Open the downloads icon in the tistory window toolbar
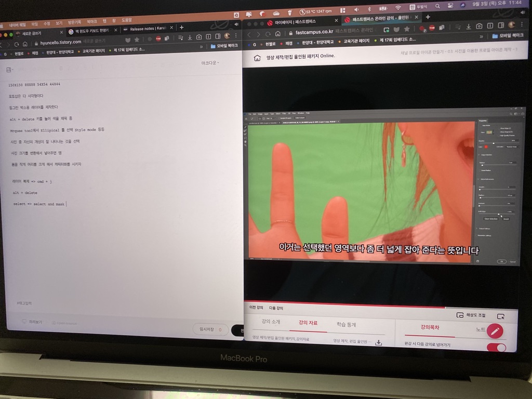This screenshot has height=399, width=532. pyautogui.click(x=190, y=37)
